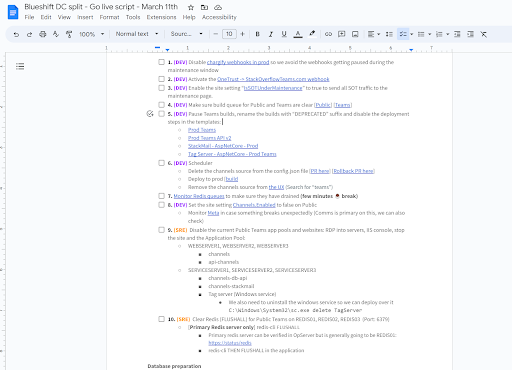This screenshot has height=370, width=512.
Task: Open the font family dropdown
Action: (186, 34)
